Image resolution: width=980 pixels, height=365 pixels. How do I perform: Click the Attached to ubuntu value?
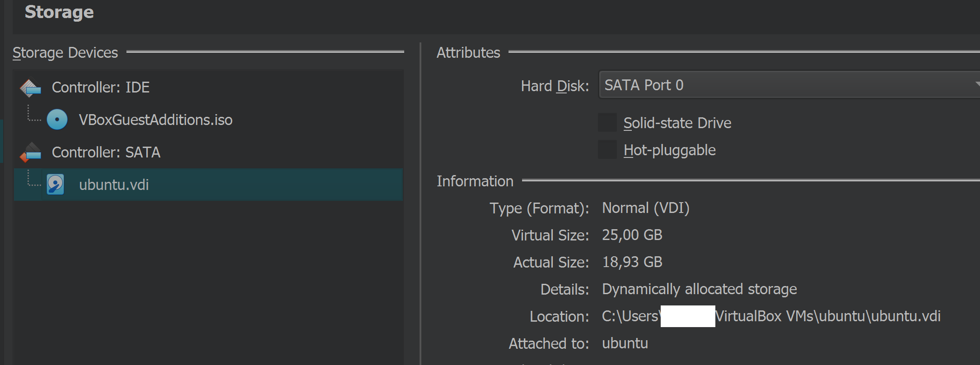coord(625,343)
